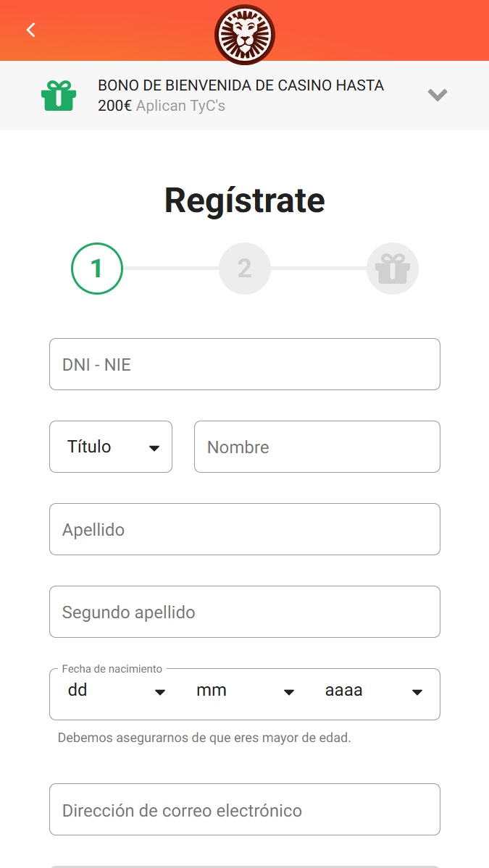
Task: Click the Aplican TyC's link
Action: point(180,105)
